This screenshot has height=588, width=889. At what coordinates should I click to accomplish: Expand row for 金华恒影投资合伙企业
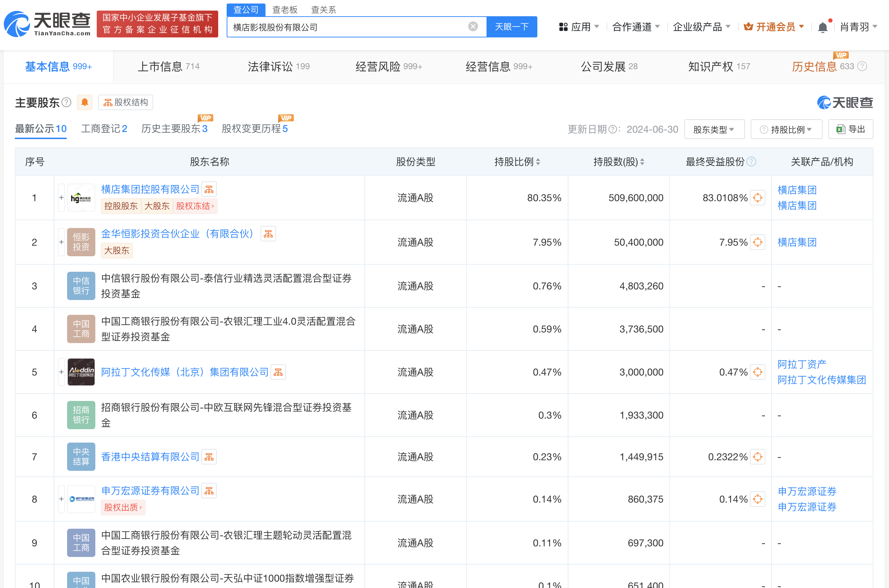pos(61,242)
